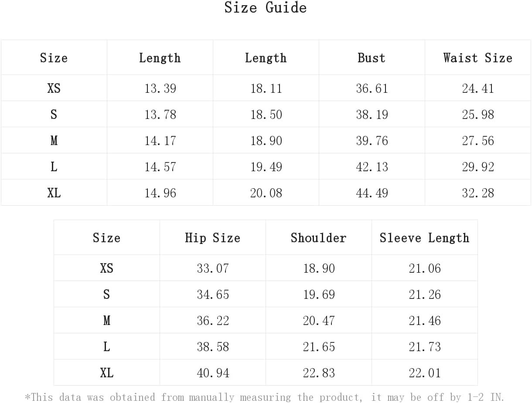Screen dimensions: 532x403
Task: Select the XL row label in bottom table
Action: coord(106,373)
